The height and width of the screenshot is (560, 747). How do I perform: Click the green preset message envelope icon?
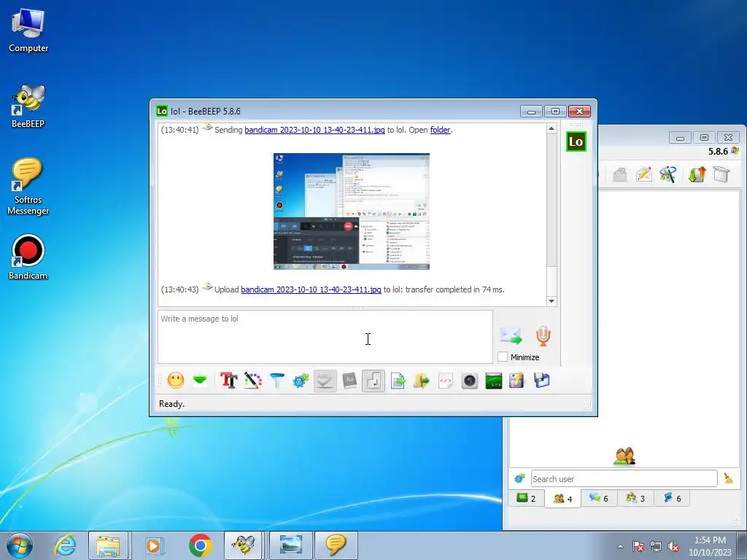point(200,380)
